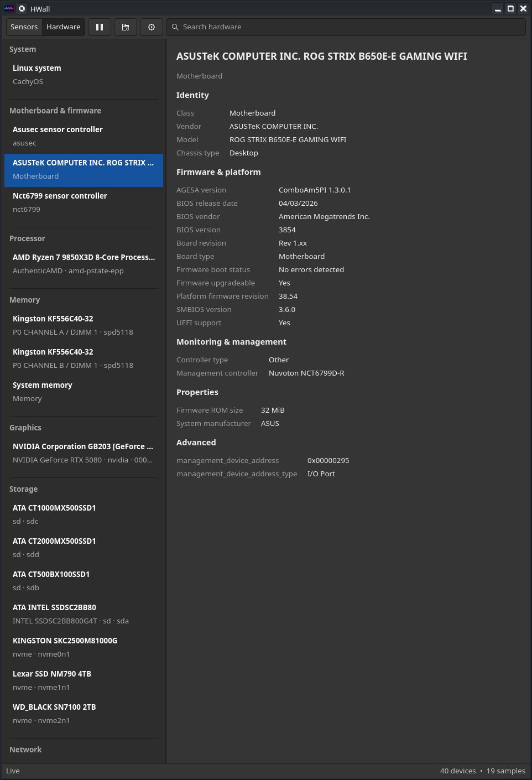The image size is (532, 780).
Task: Focus the Search hardware field
Action: (x=346, y=27)
